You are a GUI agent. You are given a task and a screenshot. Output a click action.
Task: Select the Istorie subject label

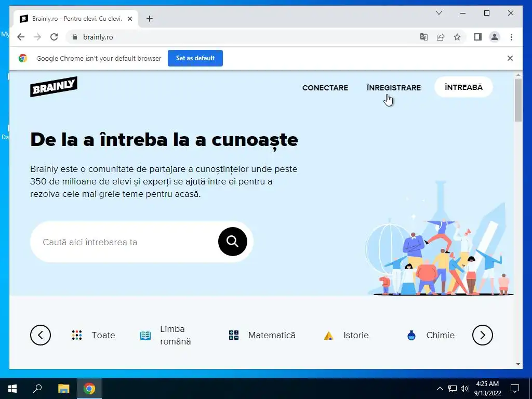[x=356, y=335]
